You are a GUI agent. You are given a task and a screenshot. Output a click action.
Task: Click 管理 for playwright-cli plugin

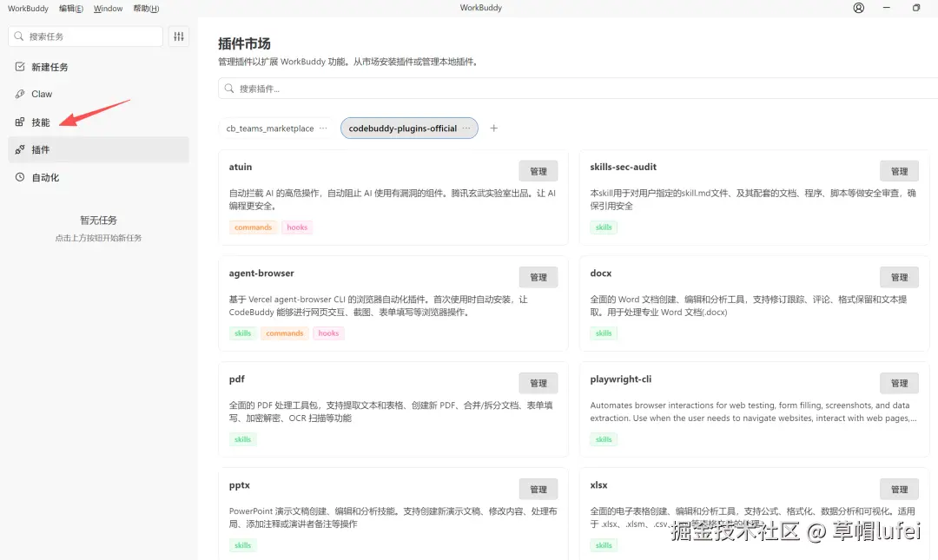(899, 383)
